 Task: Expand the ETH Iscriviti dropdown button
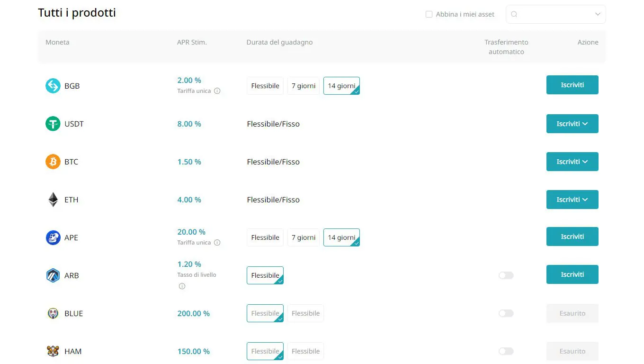click(x=572, y=200)
